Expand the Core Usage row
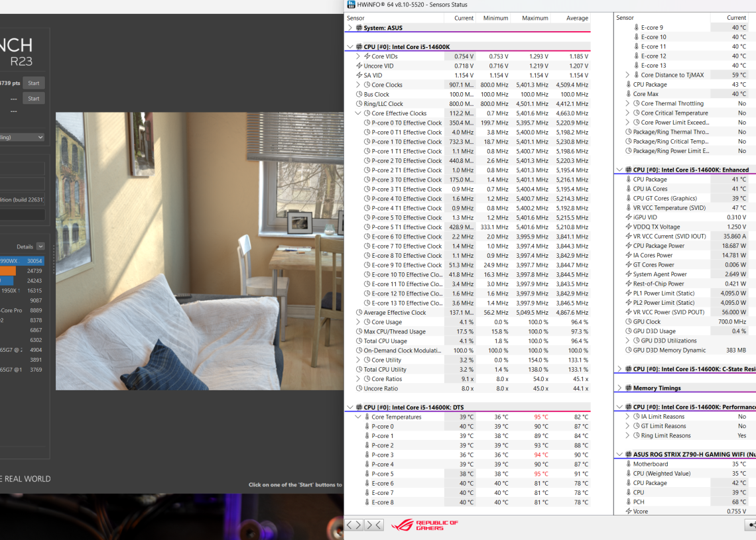 (358, 322)
